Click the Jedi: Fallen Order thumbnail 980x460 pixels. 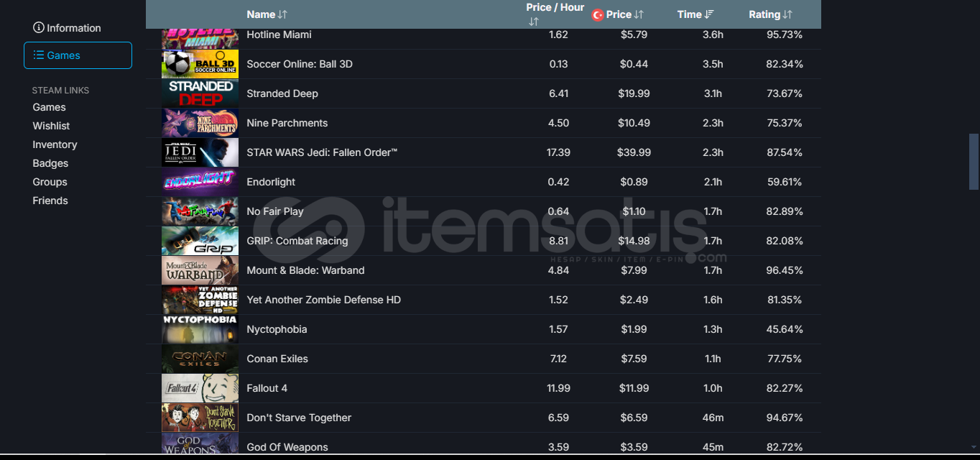(x=200, y=152)
